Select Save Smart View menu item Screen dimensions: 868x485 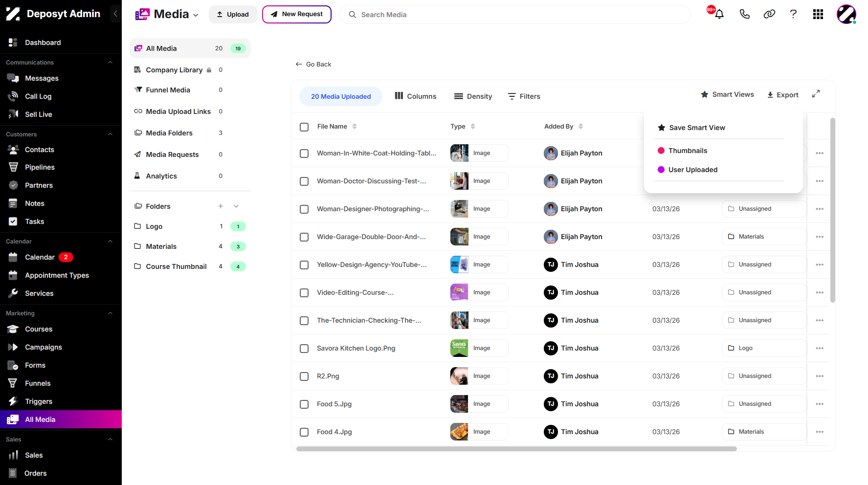tap(697, 128)
